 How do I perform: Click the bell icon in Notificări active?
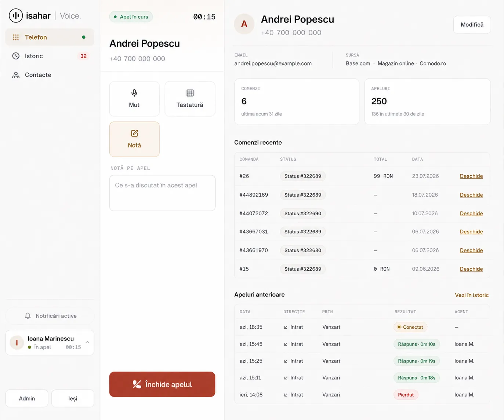[x=28, y=316]
